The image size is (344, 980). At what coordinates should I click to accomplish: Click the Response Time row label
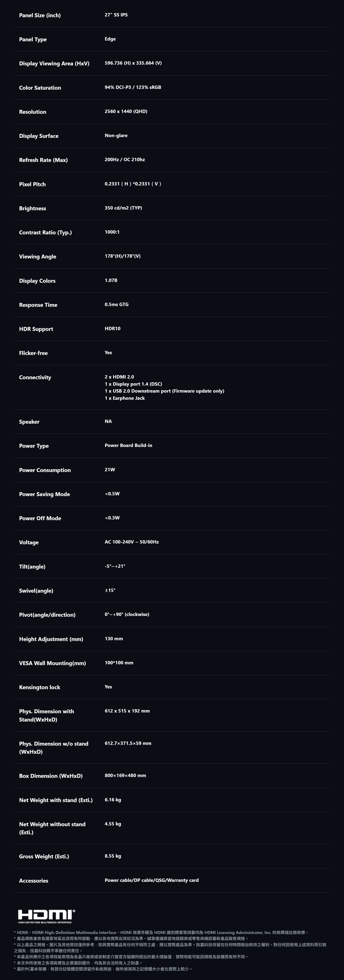38,305
